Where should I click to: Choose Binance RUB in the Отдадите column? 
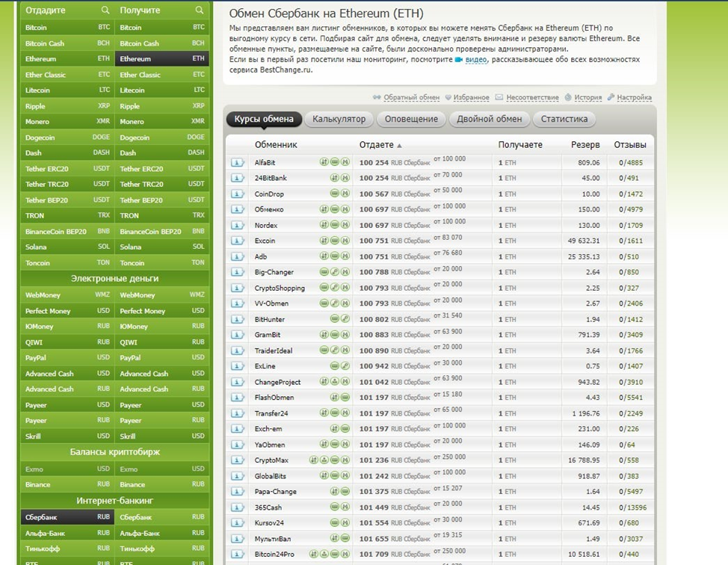[x=67, y=484]
